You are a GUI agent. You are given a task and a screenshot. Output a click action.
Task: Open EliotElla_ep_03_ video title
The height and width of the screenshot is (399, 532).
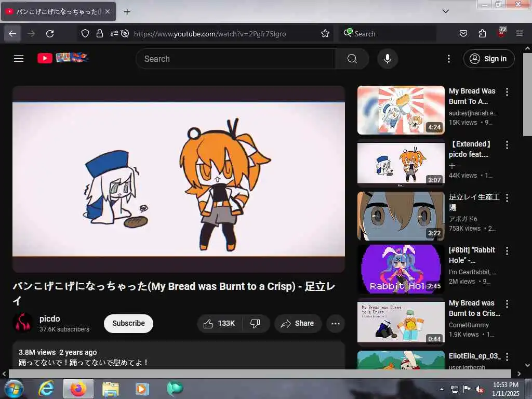click(475, 356)
